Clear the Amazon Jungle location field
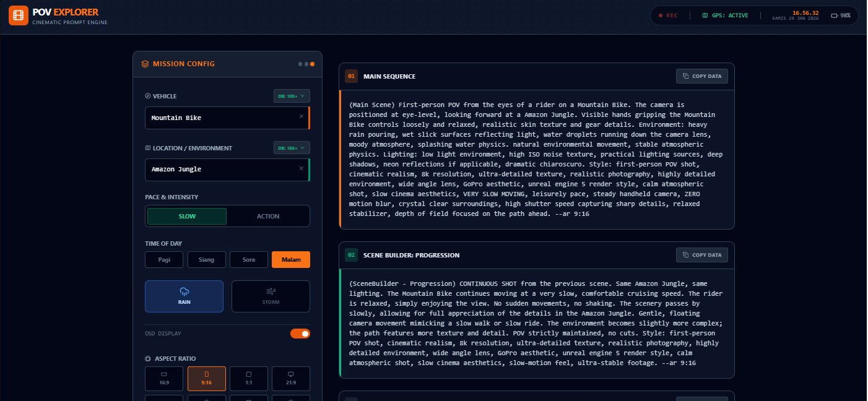The width and height of the screenshot is (868, 401). [x=302, y=168]
